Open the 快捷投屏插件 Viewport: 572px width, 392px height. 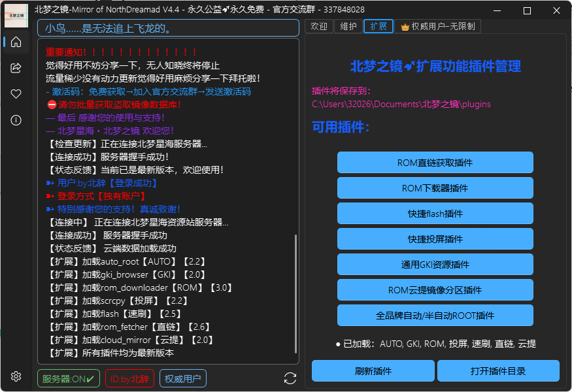pyautogui.click(x=435, y=238)
